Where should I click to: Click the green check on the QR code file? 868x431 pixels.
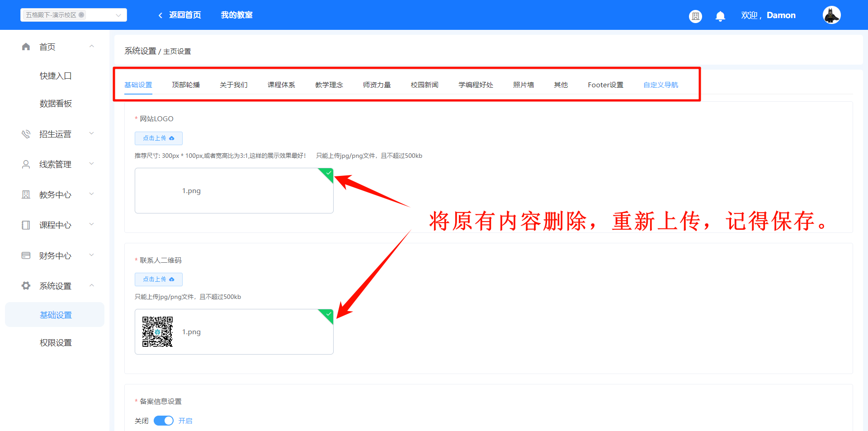329,314
